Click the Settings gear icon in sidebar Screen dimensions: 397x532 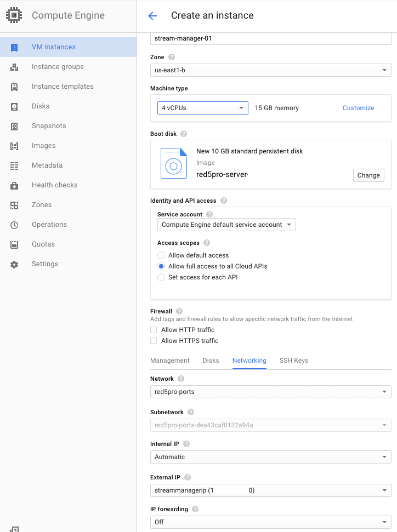(14, 264)
